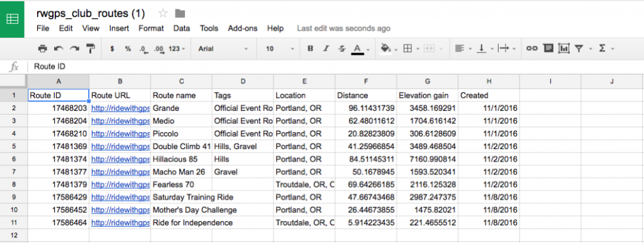Select elevation cell 7160.990814

(x=428, y=159)
